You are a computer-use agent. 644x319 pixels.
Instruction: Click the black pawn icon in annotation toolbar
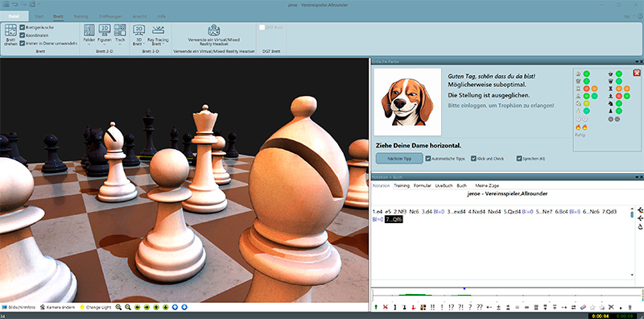[405, 307]
